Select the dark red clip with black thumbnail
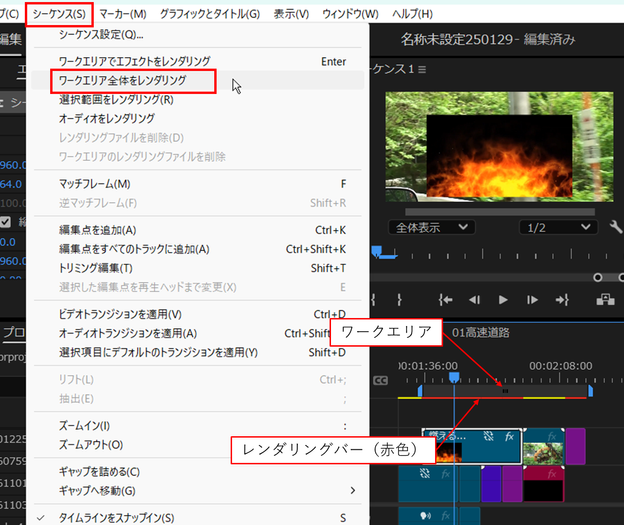 click(x=544, y=484)
